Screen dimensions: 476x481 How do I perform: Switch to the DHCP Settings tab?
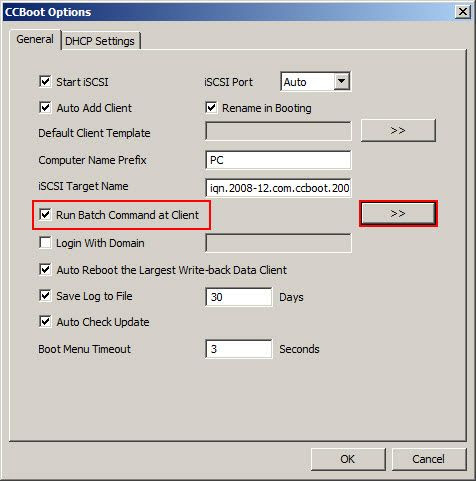click(x=100, y=41)
